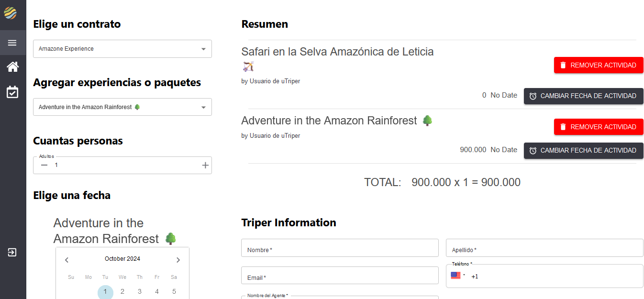644x299 pixels.
Task: Increase adults count with plus icon
Action: (x=205, y=165)
